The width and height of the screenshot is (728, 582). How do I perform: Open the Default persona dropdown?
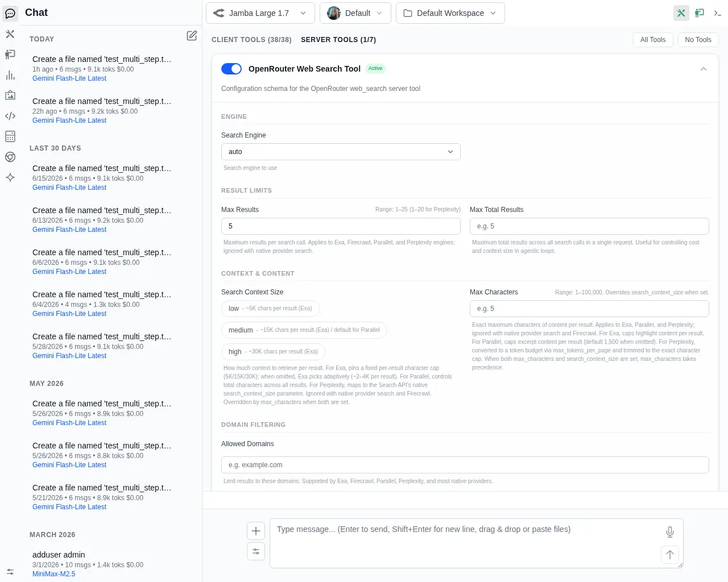click(355, 13)
